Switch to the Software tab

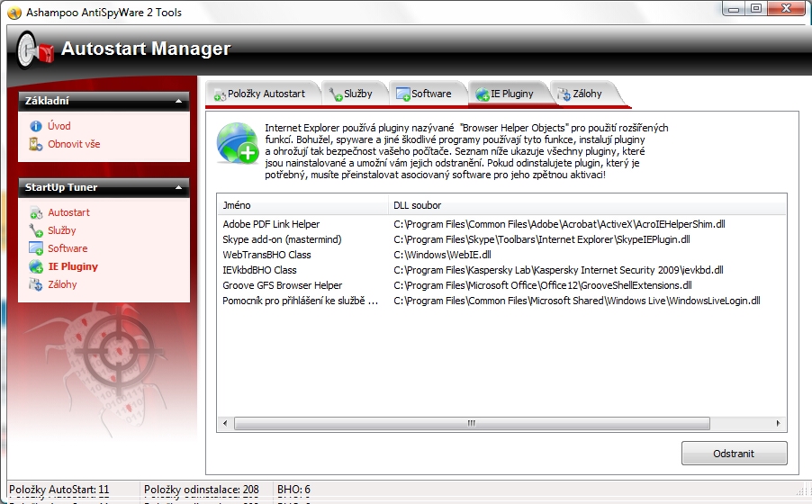point(424,94)
